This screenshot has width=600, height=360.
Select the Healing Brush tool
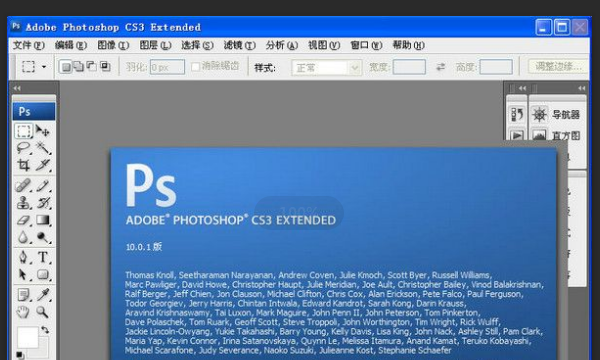tap(23, 185)
